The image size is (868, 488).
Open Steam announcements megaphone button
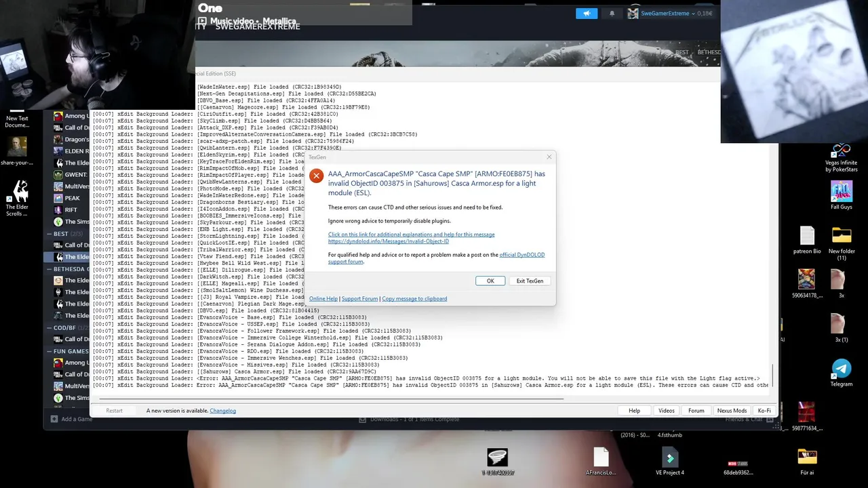[587, 13]
